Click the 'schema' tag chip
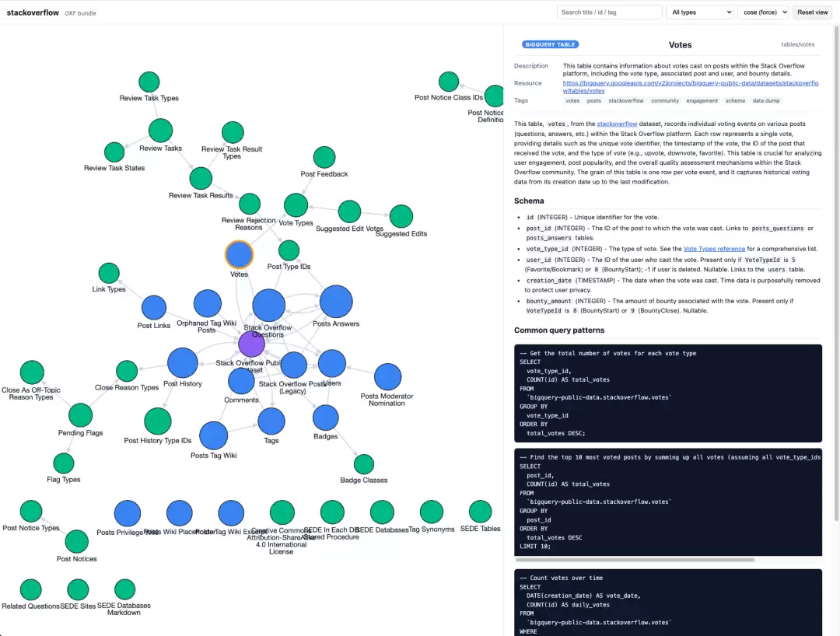 point(735,100)
